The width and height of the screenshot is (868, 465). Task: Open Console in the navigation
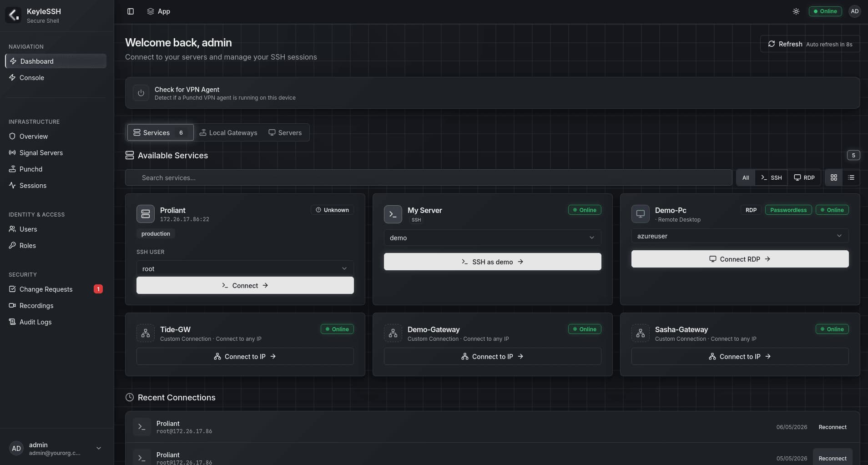(56, 77)
